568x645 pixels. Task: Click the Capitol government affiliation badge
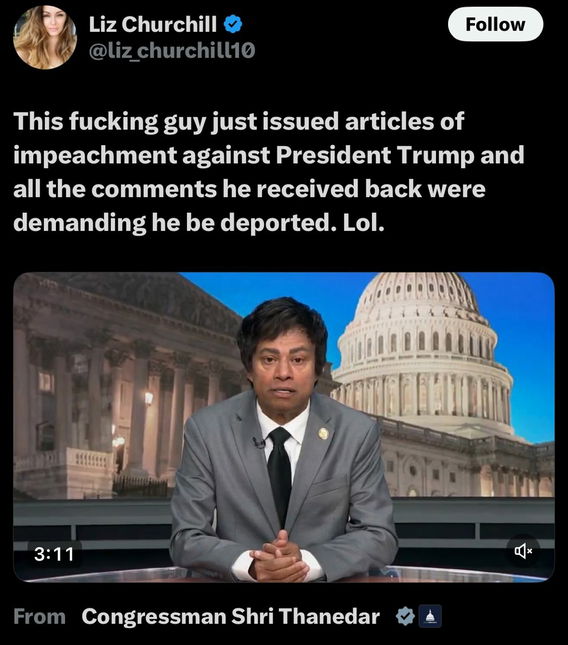coord(430,616)
